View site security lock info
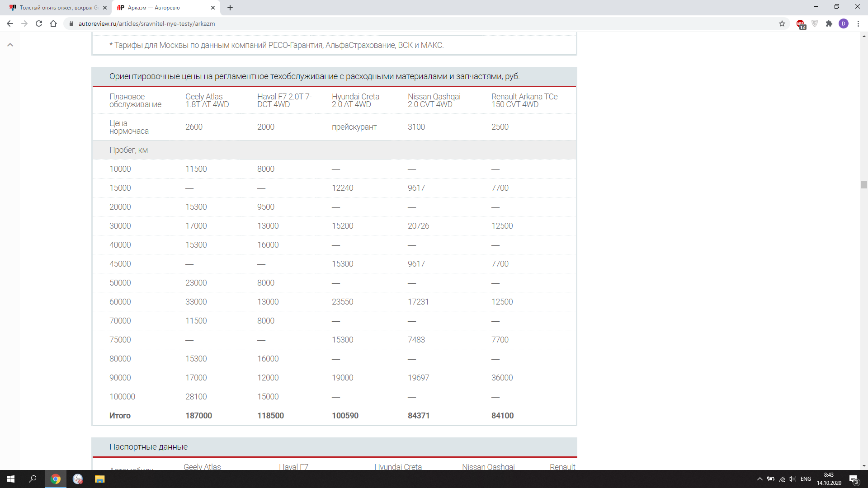This screenshot has height=488, width=868. (71, 23)
